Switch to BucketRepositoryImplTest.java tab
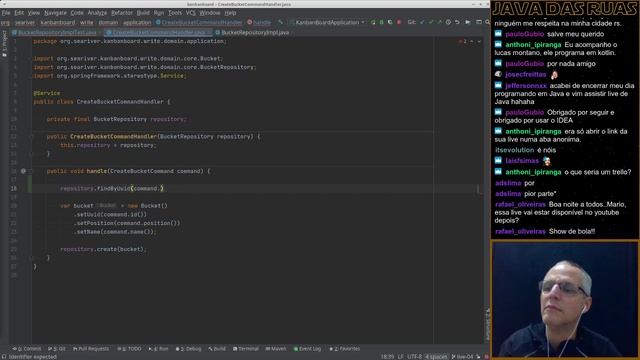Viewport: 640px width, 360px height. coord(56,32)
